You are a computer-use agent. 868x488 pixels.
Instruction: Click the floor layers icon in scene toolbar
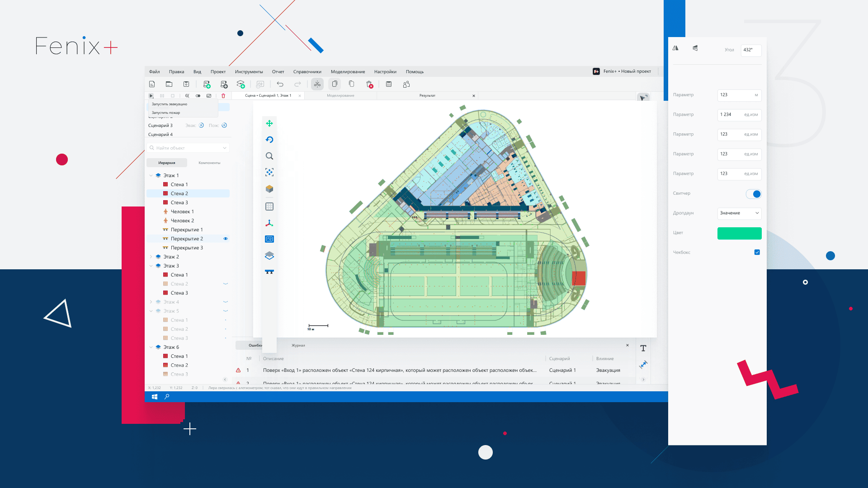pos(269,255)
